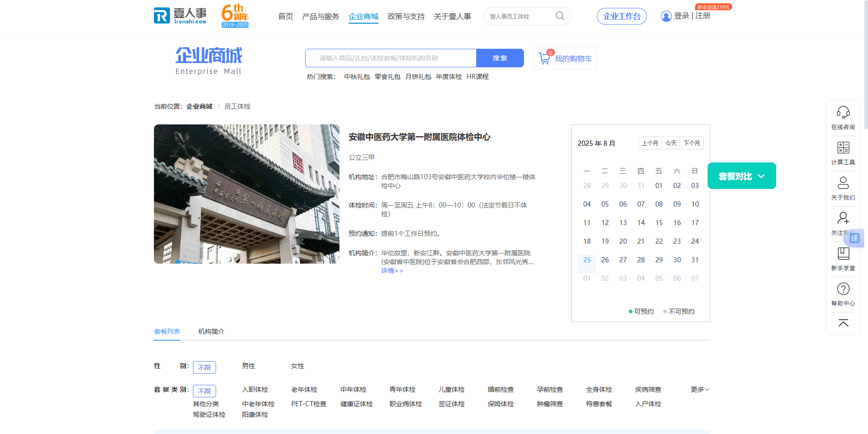
Task: Click the blue 搜索 button
Action: pyautogui.click(x=500, y=58)
